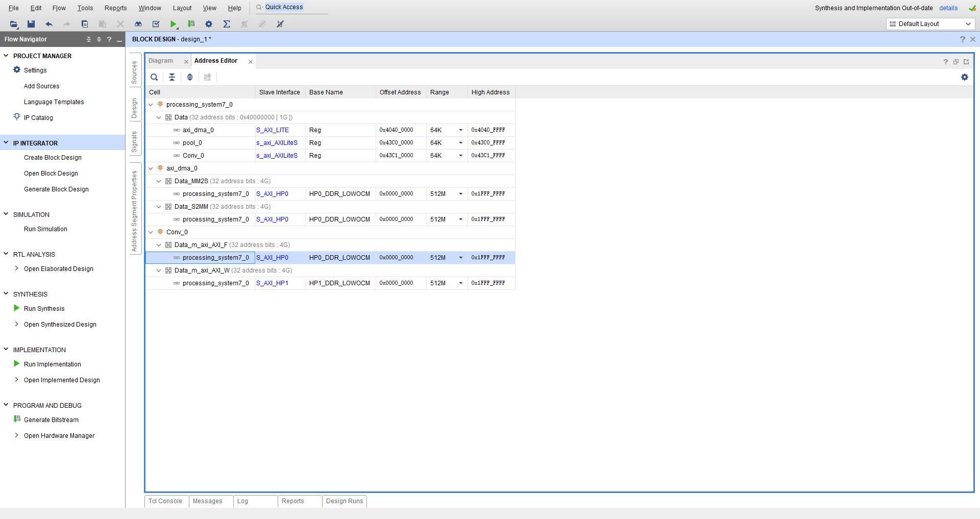
Task: Open project via folder toolbar icon
Action: 14,24
